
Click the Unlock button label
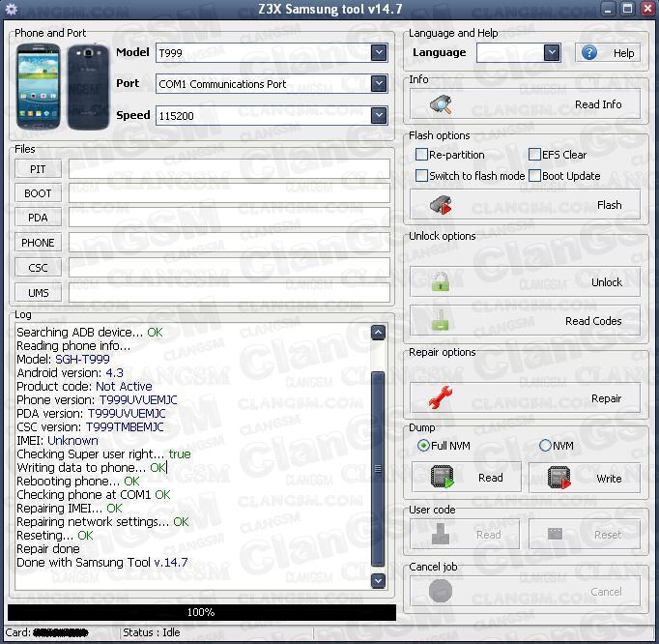click(607, 281)
